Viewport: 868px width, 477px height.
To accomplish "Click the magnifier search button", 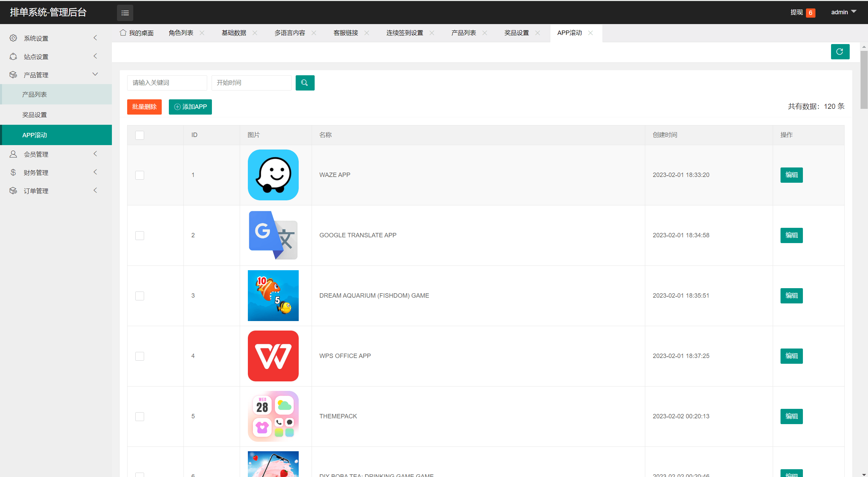I will tap(304, 83).
